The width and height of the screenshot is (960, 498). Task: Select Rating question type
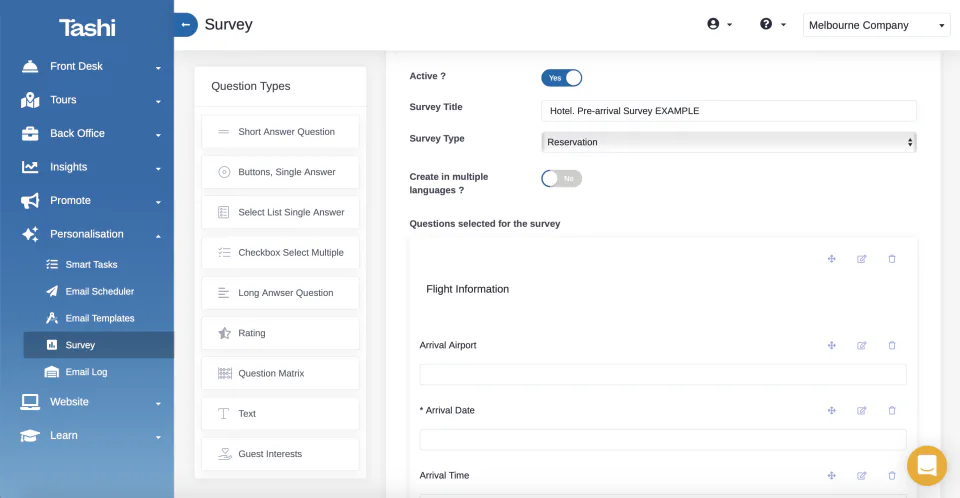(x=280, y=333)
